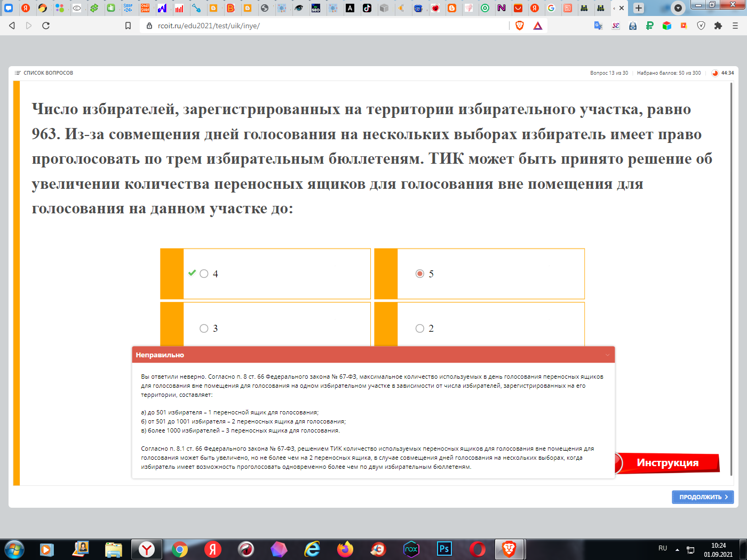Reload the current page
The image size is (747, 560).
pos(46,26)
